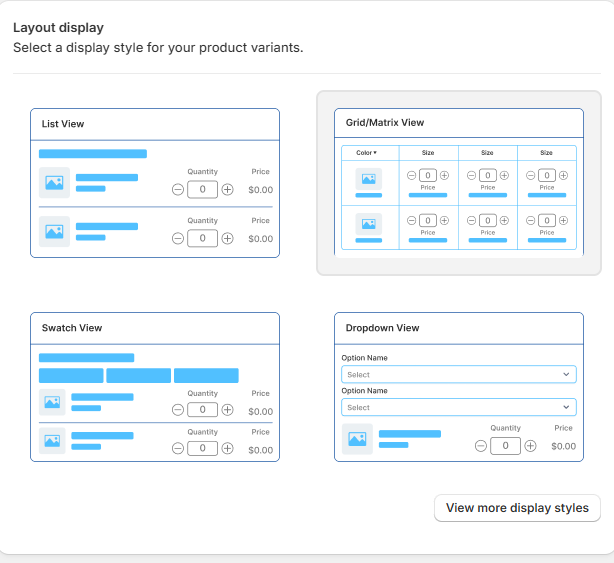Click plus in Grid first row, third Size column
Viewport: 614px width, 563px height.
563,175
